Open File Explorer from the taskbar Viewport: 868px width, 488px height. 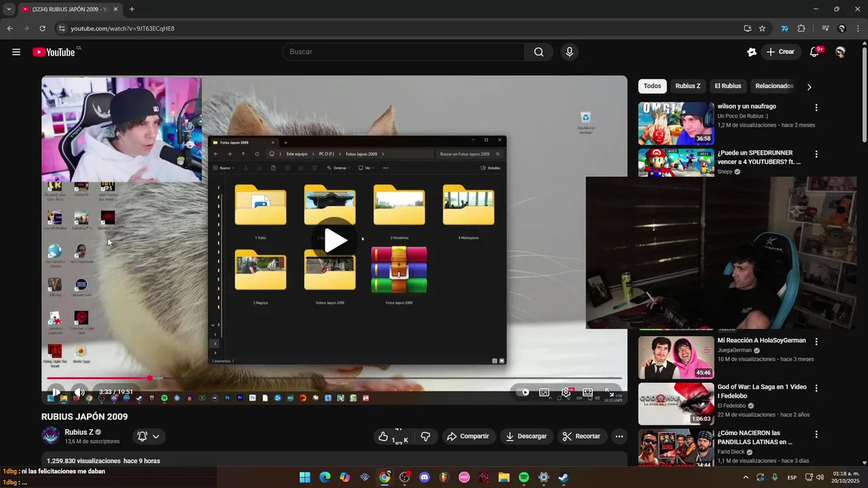504,477
